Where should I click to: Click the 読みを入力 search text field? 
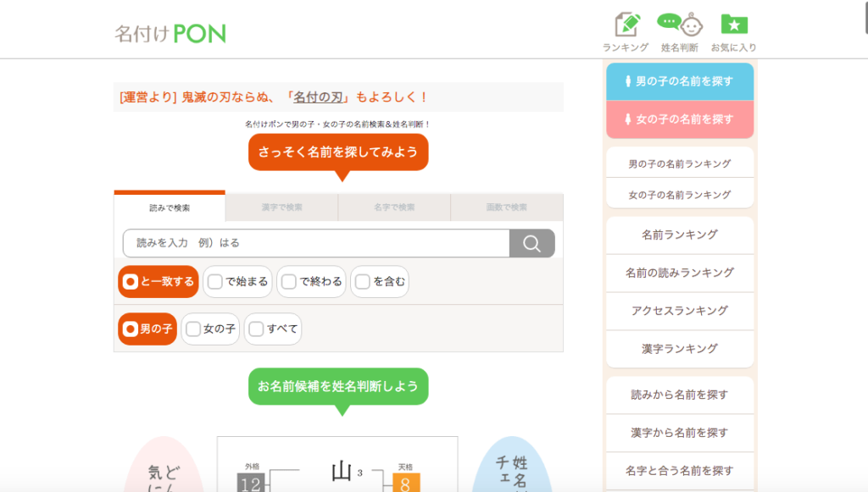tap(315, 243)
